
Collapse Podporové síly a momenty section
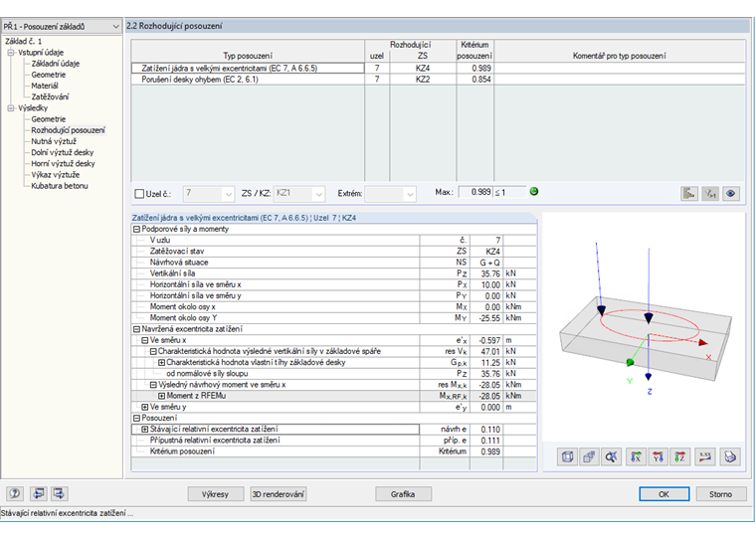point(136,230)
